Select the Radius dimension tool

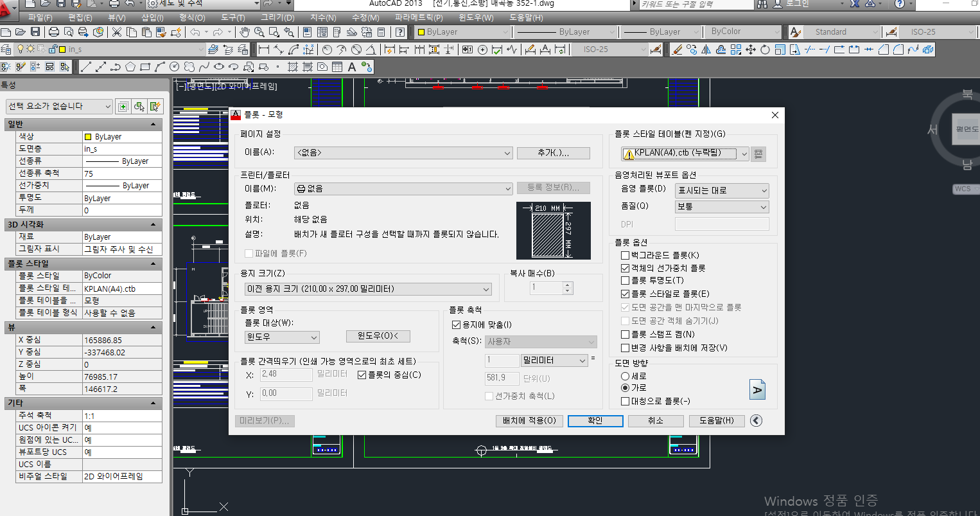[x=327, y=49]
